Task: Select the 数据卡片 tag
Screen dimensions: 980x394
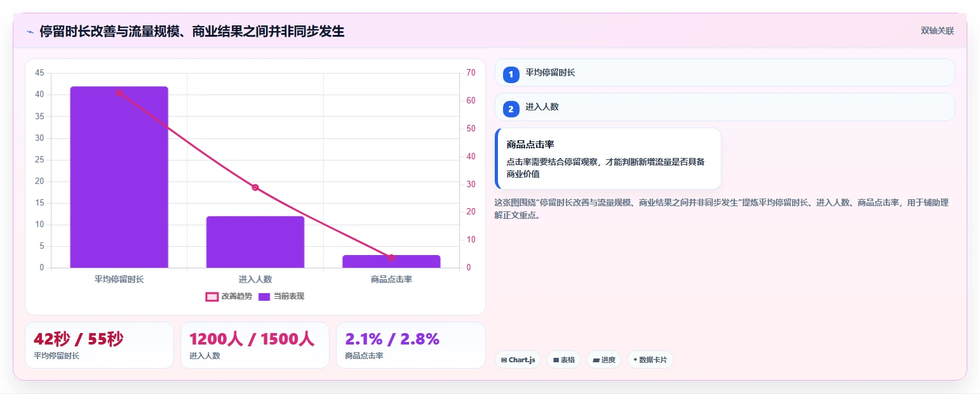Action: click(x=650, y=360)
